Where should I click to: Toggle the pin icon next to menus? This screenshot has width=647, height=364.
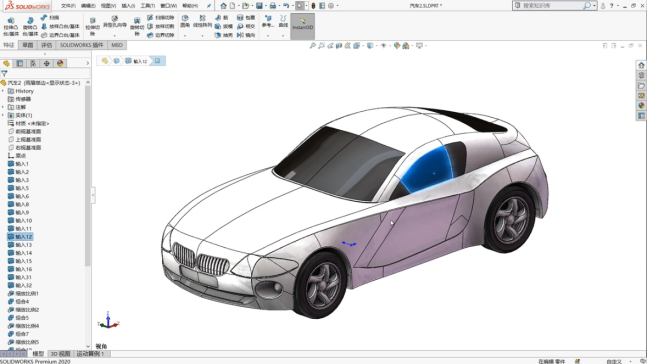coord(209,6)
